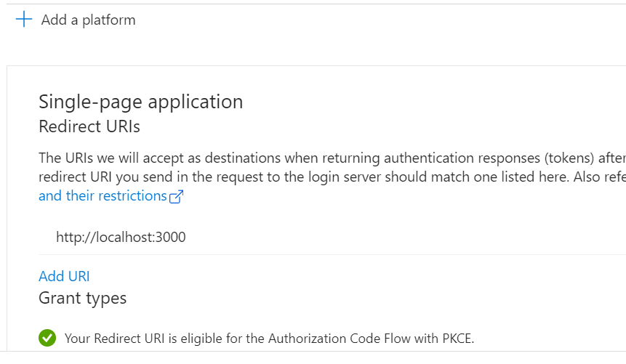
Task: Click the Grant types heading
Action: click(82, 299)
